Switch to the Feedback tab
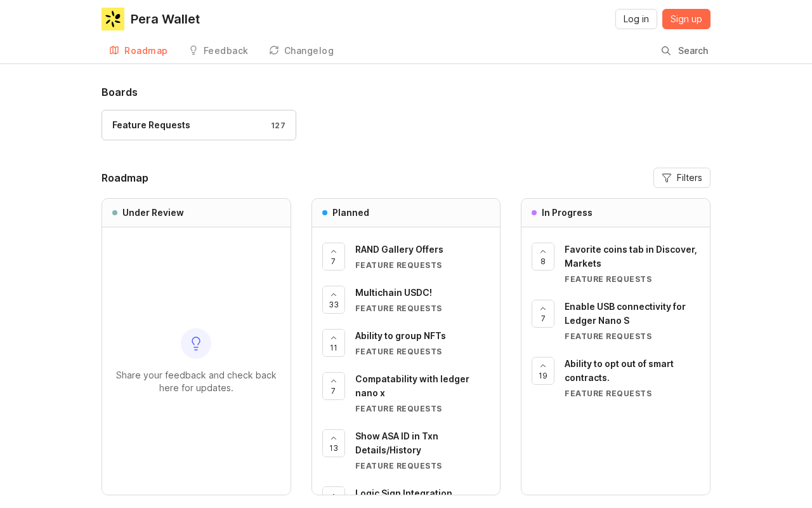The image size is (812, 508). 218,51
